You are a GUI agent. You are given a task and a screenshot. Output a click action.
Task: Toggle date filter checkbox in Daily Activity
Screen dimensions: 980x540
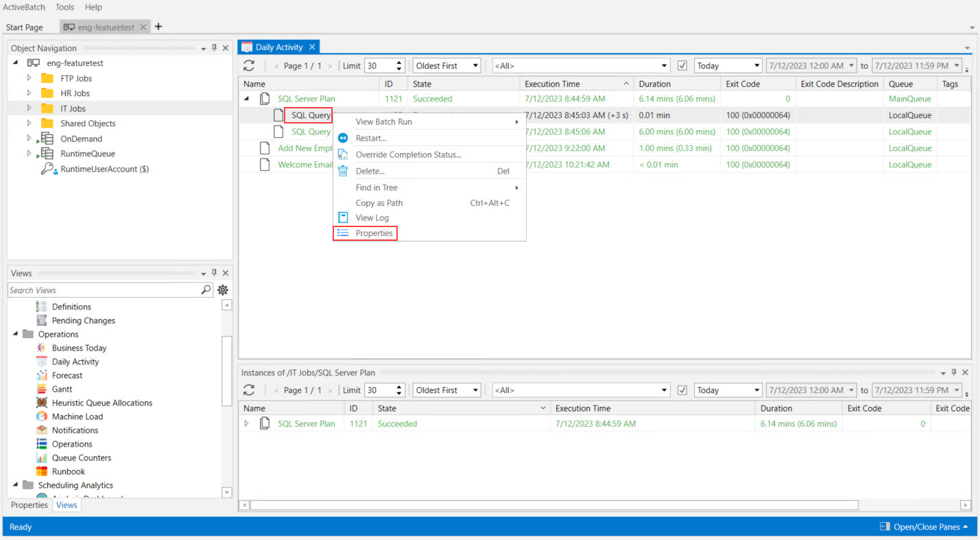tap(682, 66)
